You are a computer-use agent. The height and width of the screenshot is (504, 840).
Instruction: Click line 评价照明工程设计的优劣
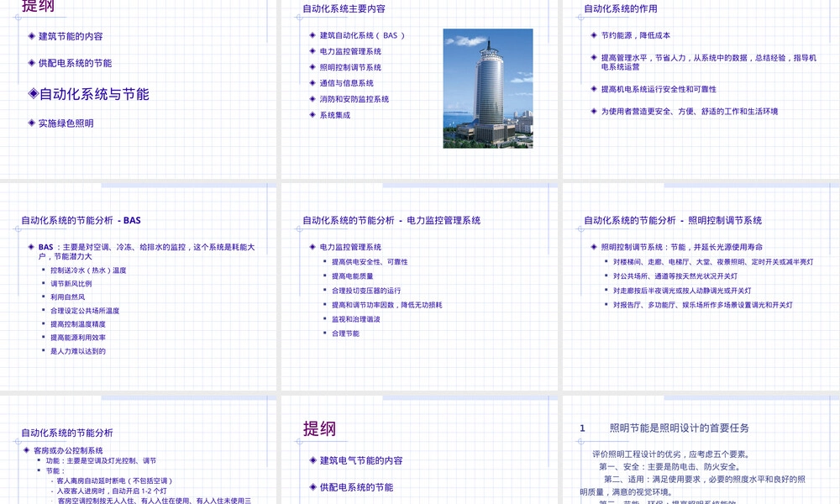(x=670, y=454)
